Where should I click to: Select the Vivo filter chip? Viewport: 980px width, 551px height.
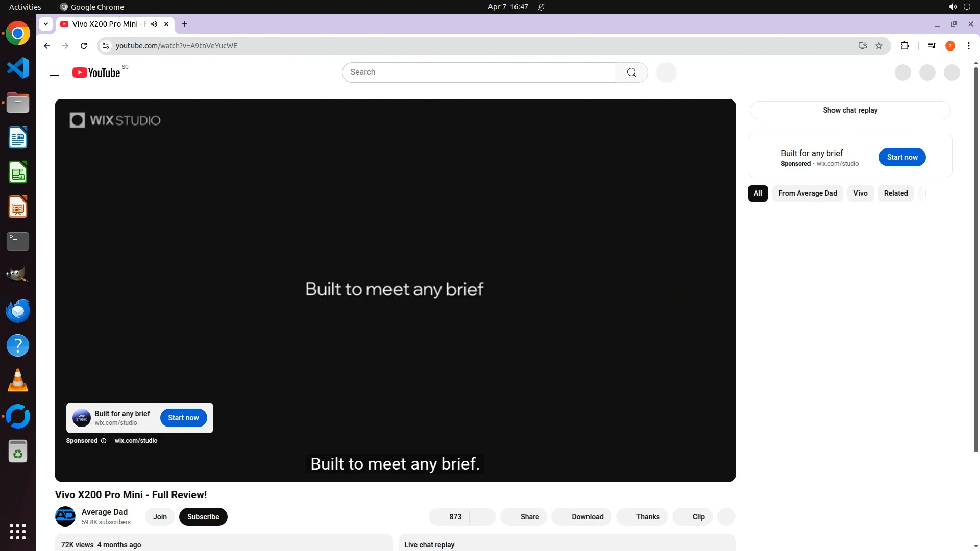[x=860, y=193]
